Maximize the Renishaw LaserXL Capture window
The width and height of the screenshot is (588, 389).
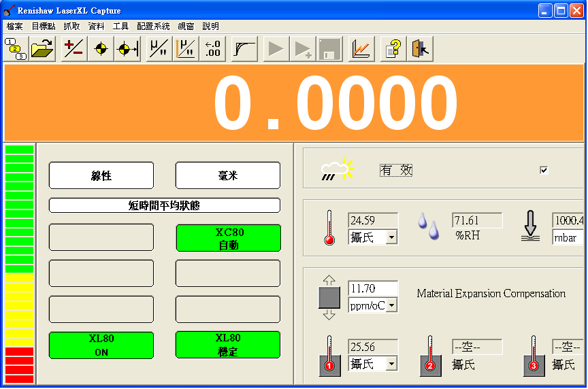click(561, 10)
